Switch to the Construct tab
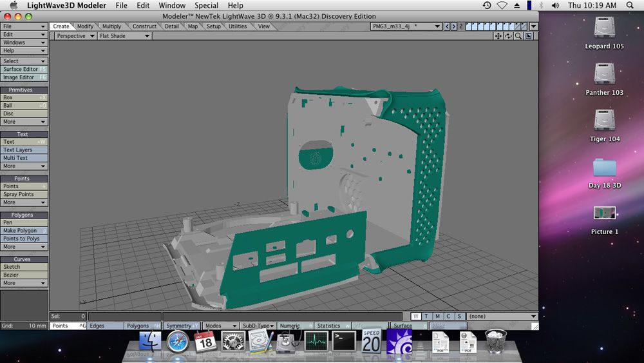644x363 pixels. [144, 26]
